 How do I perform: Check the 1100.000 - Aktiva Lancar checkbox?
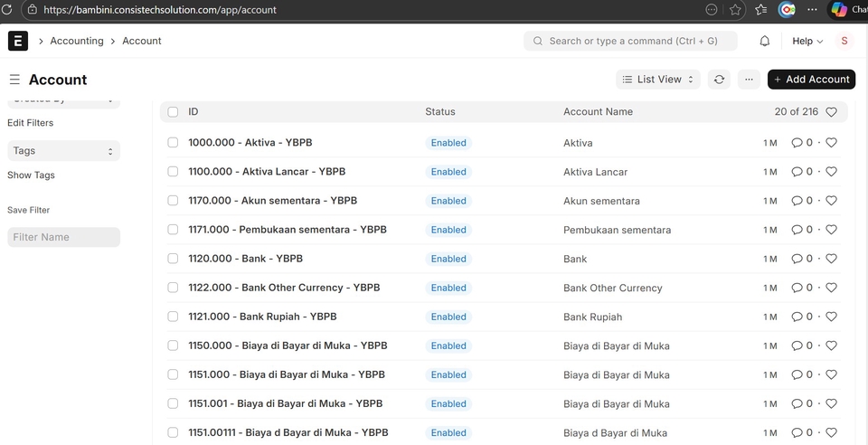(x=173, y=172)
